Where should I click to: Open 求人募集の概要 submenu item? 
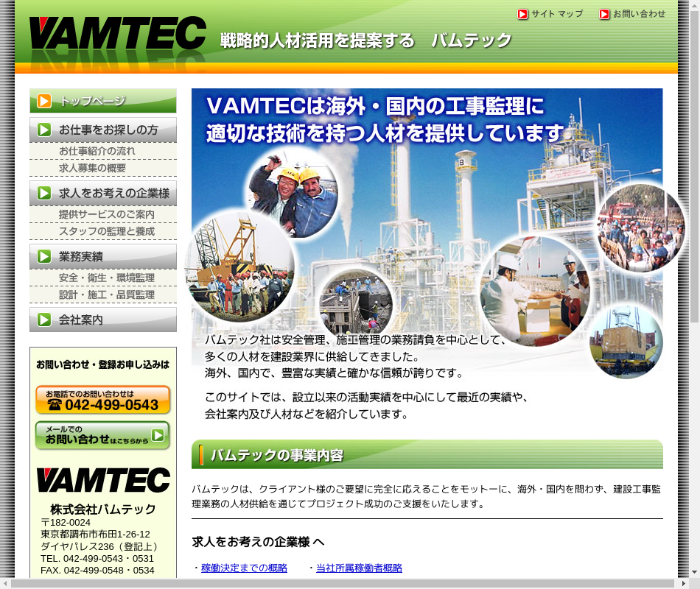click(92, 169)
